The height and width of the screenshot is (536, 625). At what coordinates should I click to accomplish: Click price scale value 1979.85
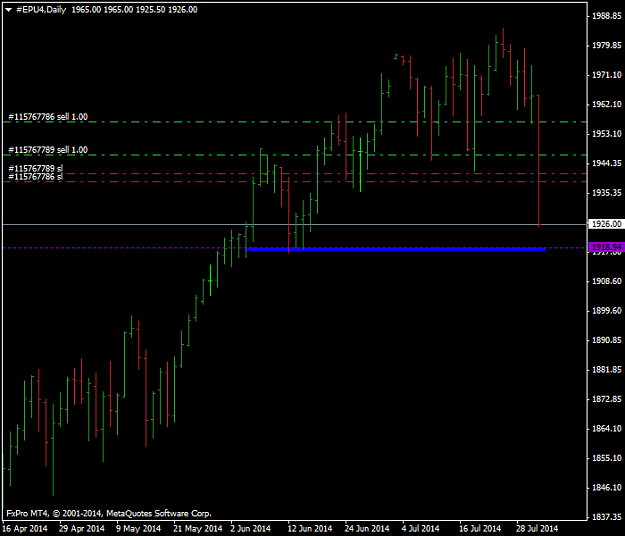tap(607, 45)
